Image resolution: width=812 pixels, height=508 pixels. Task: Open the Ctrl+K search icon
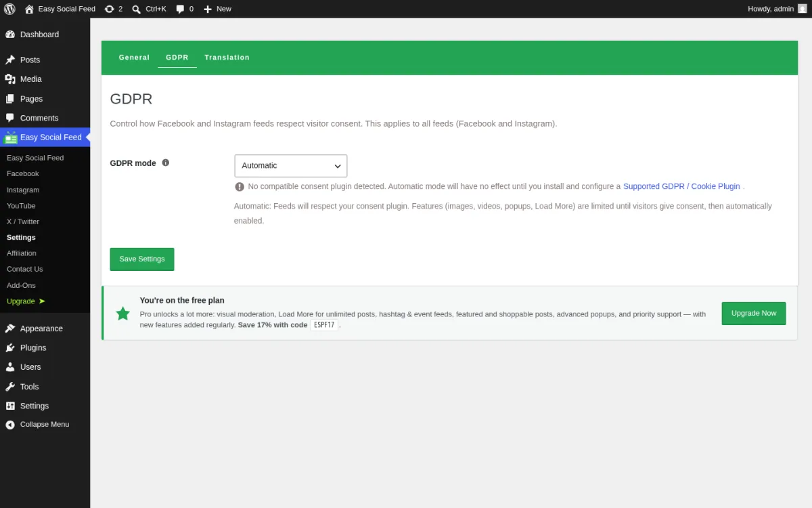click(137, 9)
